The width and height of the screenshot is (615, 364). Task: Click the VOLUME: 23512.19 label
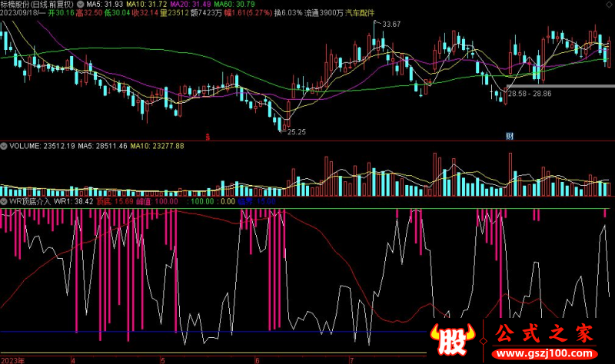(x=42, y=146)
